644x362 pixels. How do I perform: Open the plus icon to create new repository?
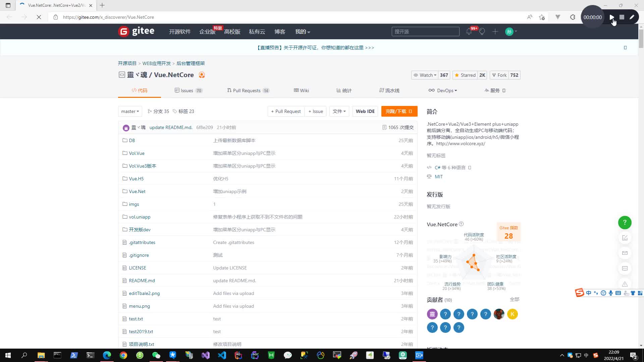coord(495,32)
